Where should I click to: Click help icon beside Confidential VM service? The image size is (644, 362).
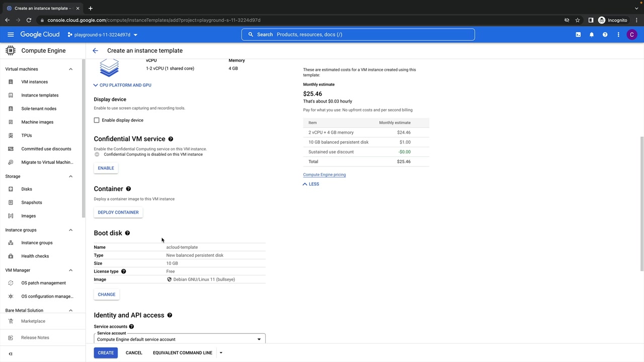coord(171,139)
